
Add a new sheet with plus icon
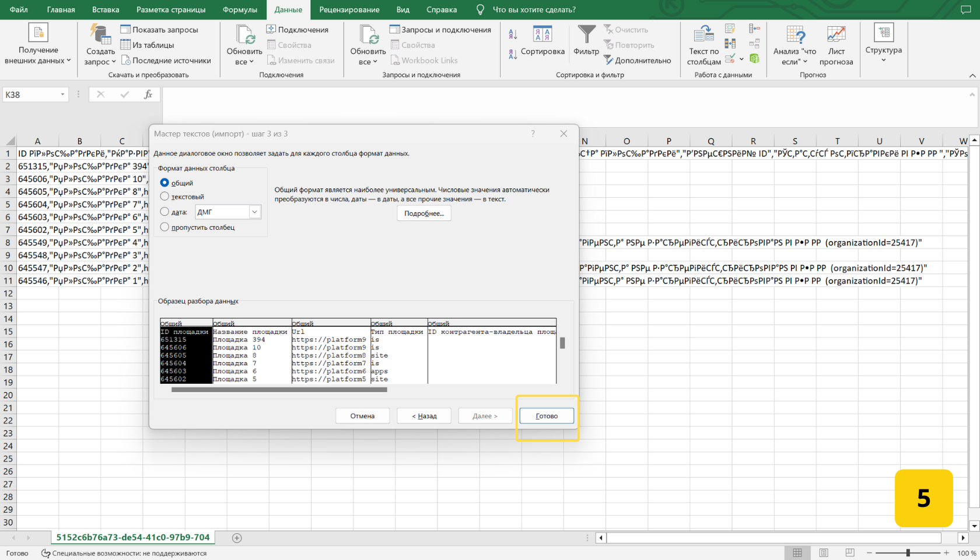tap(237, 538)
